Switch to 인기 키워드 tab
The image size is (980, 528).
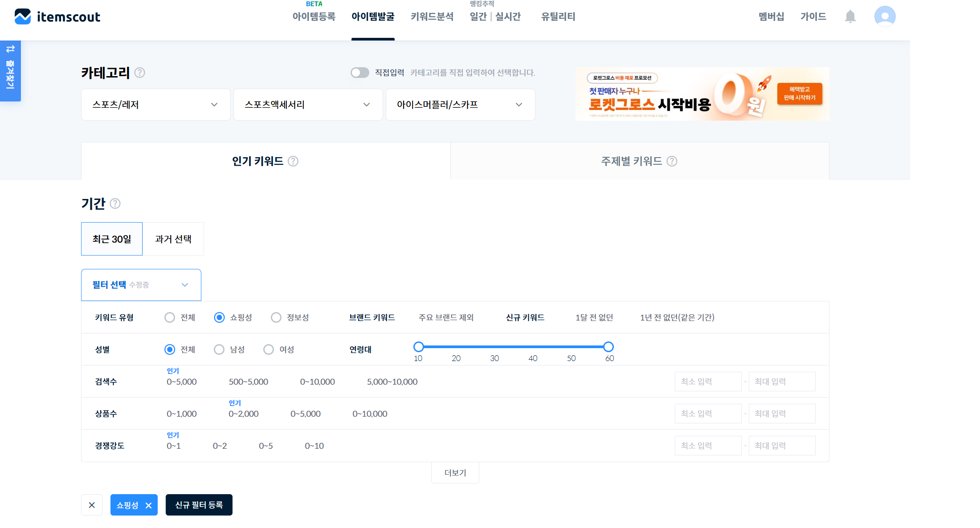[x=266, y=161]
